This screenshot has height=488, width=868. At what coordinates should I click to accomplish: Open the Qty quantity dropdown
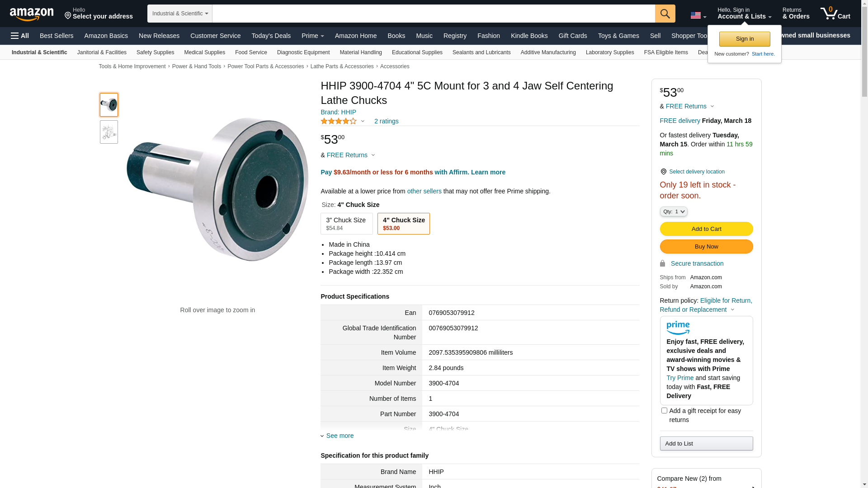(x=673, y=211)
